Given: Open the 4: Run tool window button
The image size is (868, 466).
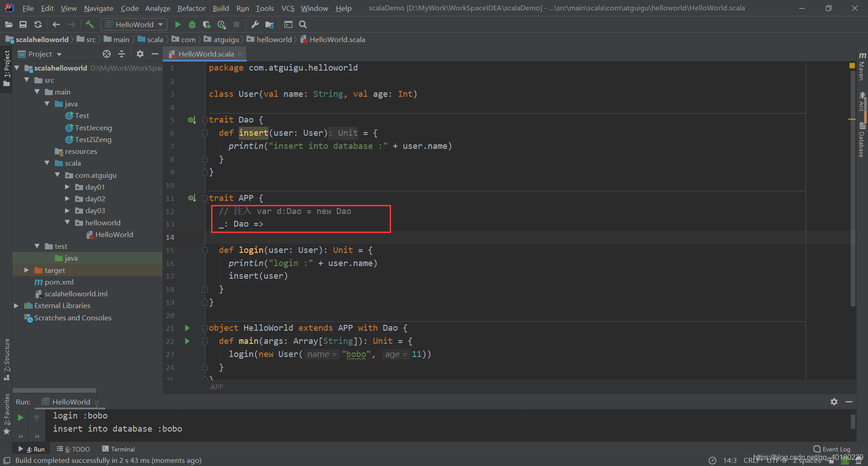Looking at the screenshot, I should coord(32,449).
